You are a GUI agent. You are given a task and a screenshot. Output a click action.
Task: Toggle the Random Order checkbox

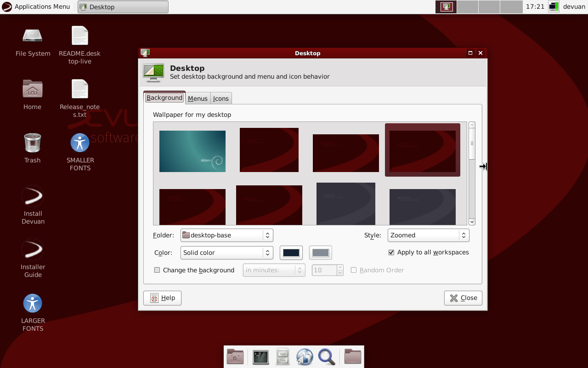coord(354,270)
